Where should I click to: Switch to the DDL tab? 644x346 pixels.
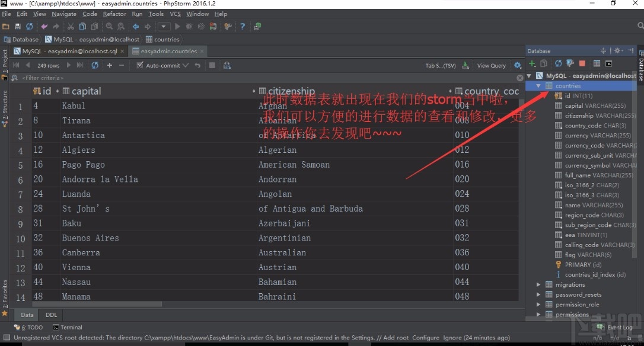point(50,315)
